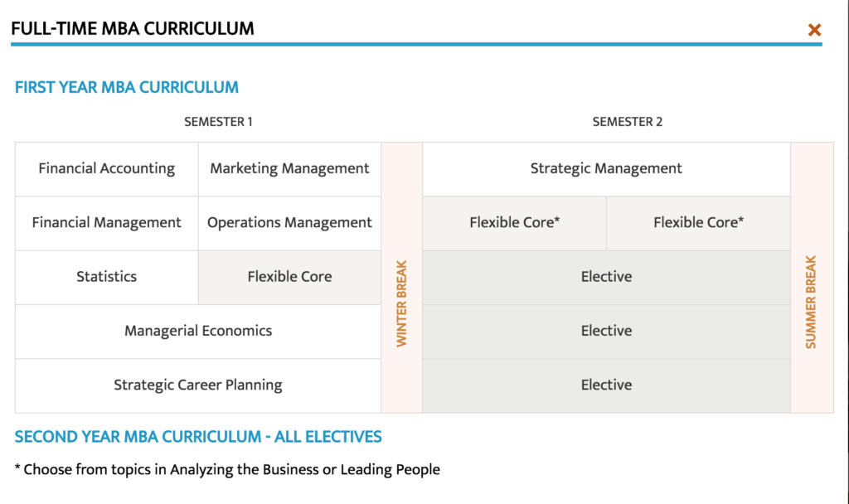This screenshot has height=504, width=849.
Task: Select the Operations Management course cell
Action: coord(289,223)
